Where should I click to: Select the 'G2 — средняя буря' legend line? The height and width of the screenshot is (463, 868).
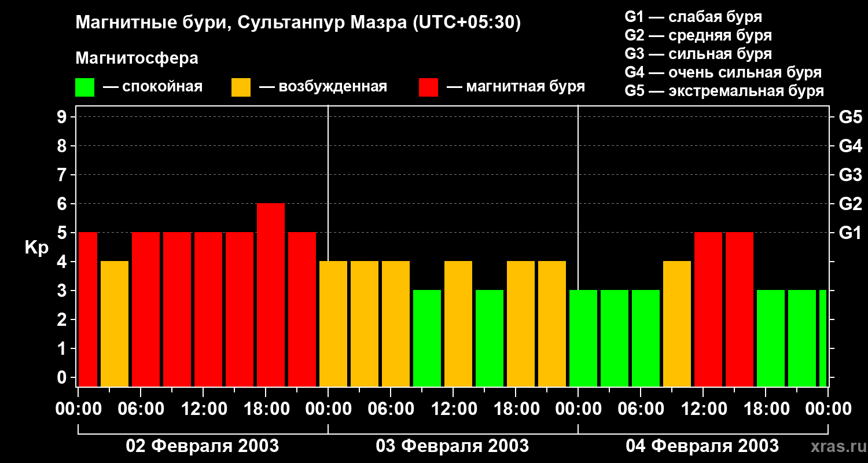(x=698, y=35)
